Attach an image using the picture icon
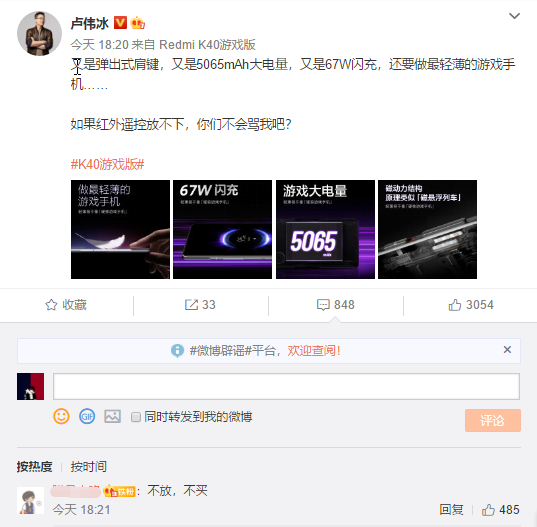This screenshot has height=527, width=537. 112,416
